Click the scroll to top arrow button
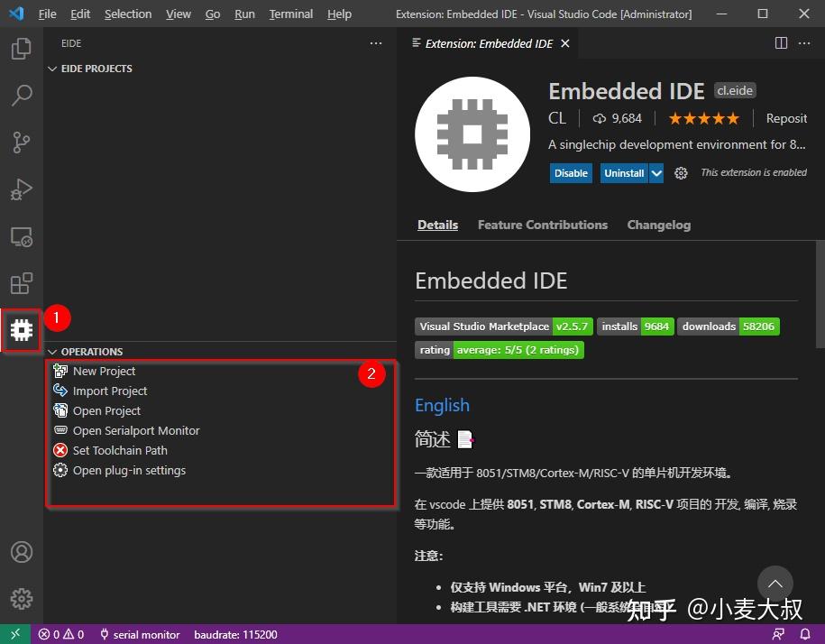The height and width of the screenshot is (644, 825). point(775,584)
